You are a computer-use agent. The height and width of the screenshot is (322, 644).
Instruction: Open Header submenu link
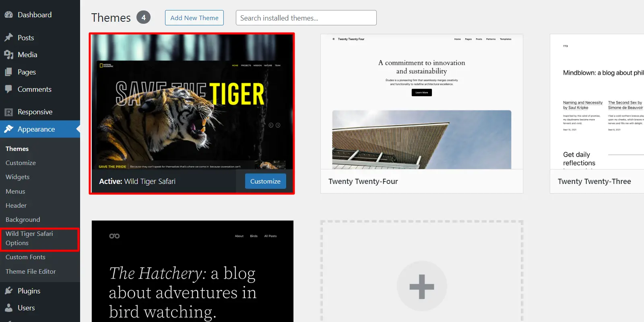(16, 205)
